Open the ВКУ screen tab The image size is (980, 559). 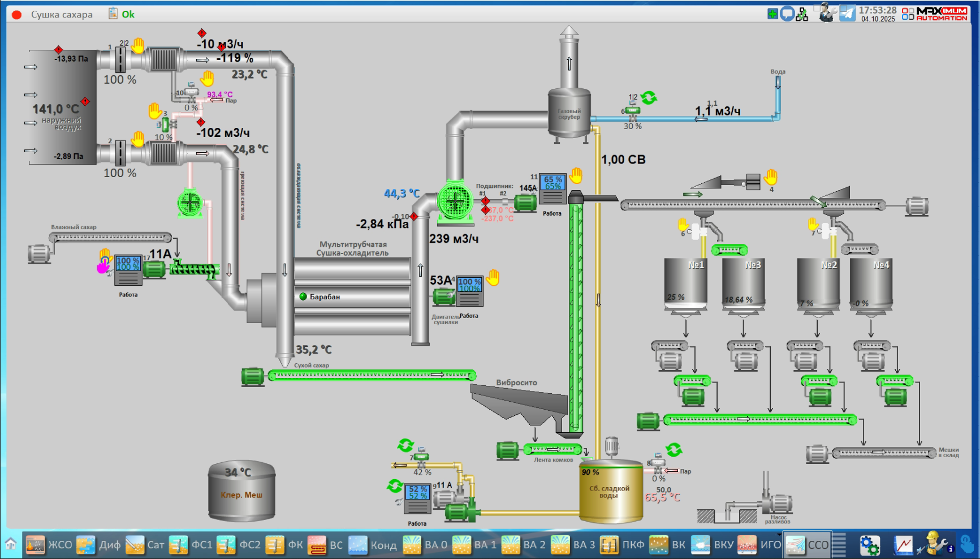tap(713, 545)
